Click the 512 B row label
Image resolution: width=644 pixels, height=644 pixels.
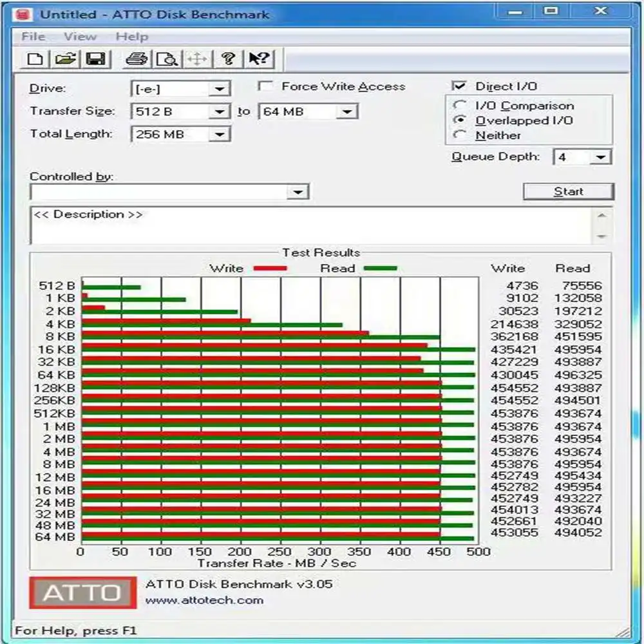pos(57,285)
